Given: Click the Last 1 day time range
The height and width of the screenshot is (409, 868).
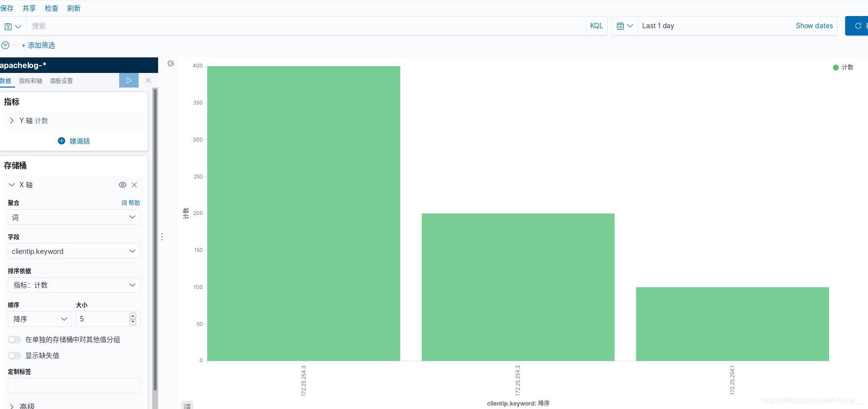Looking at the screenshot, I should click(x=658, y=26).
